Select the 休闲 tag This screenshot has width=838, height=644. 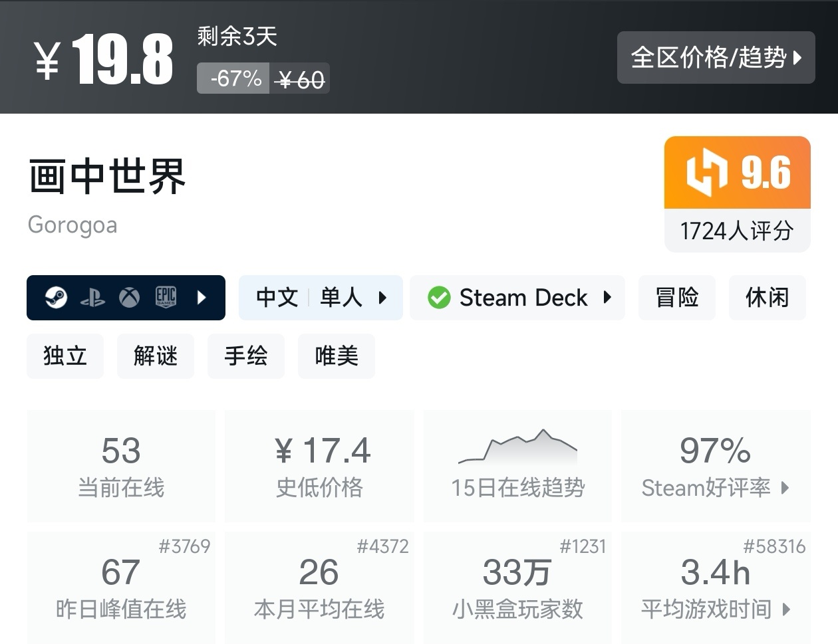point(767,298)
